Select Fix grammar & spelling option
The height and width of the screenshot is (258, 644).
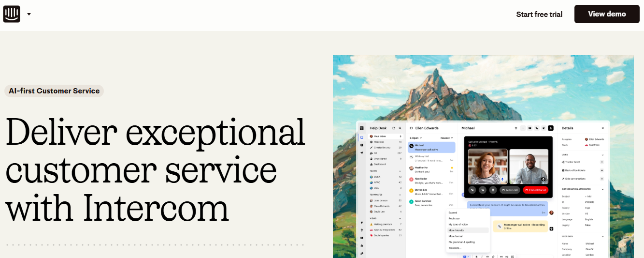pos(468,242)
